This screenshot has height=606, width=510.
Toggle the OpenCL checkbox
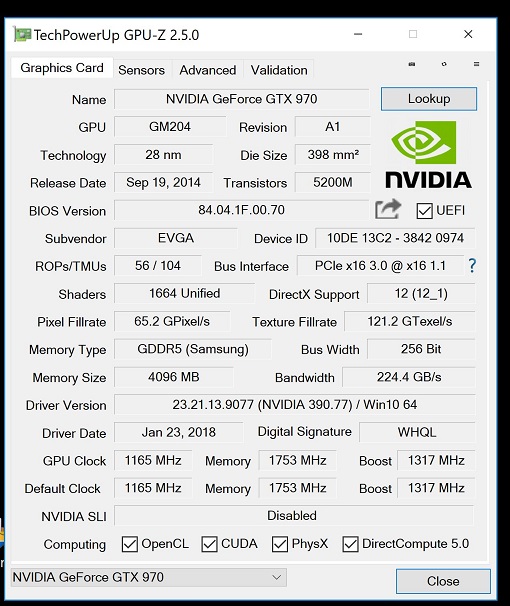[129, 544]
